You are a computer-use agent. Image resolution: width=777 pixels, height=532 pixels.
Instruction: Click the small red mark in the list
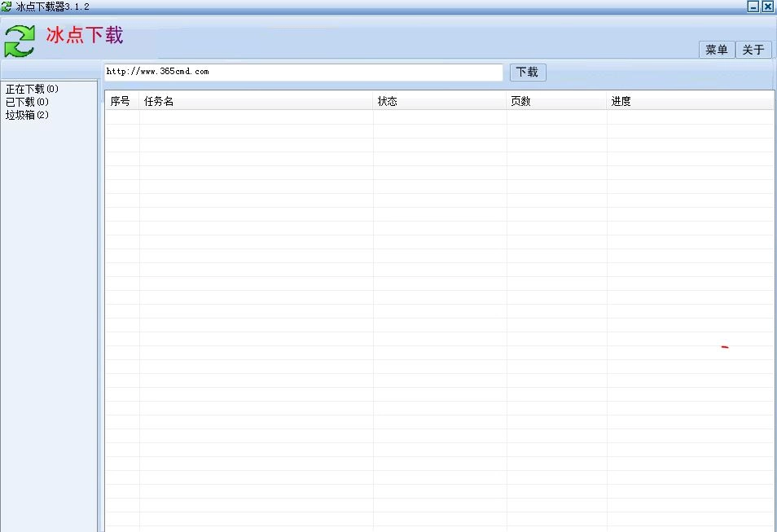723,346
